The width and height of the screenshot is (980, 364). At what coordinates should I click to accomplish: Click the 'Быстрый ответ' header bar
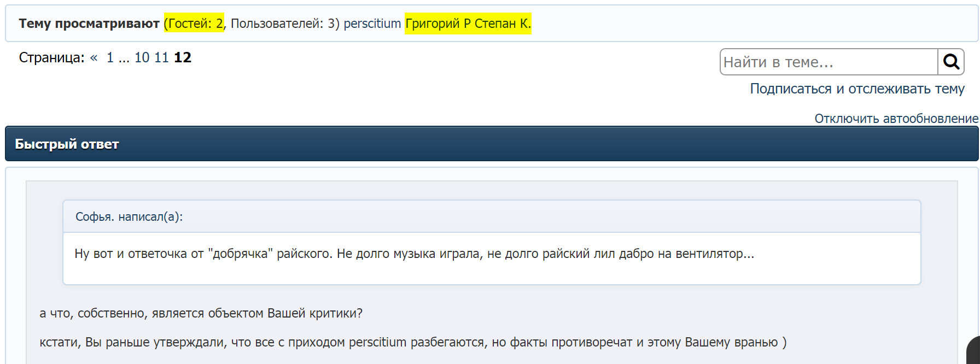click(65, 144)
